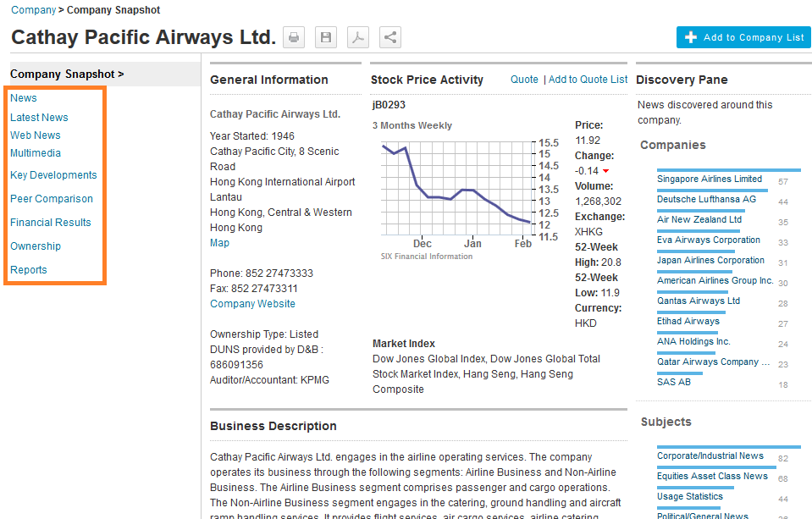Image resolution: width=812 pixels, height=519 pixels.
Task: Click the DUNS number 686091356
Action: click(x=236, y=365)
